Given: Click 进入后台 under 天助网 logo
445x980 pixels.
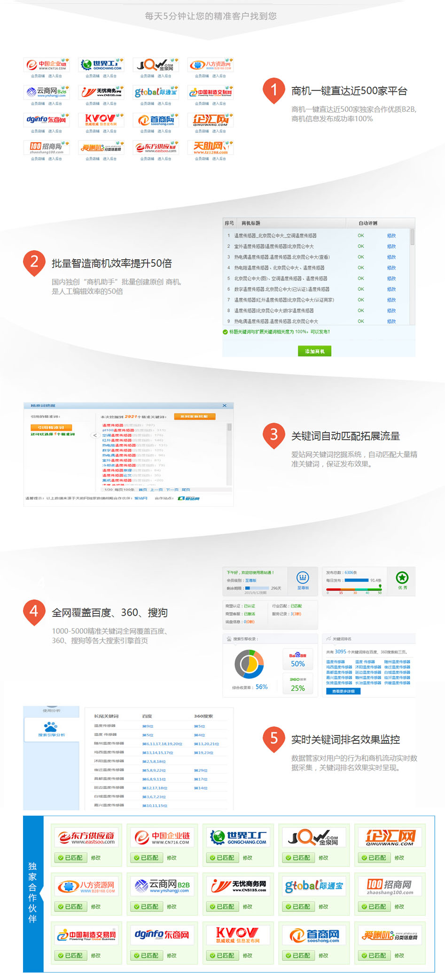Looking at the screenshot, I should pos(219,159).
